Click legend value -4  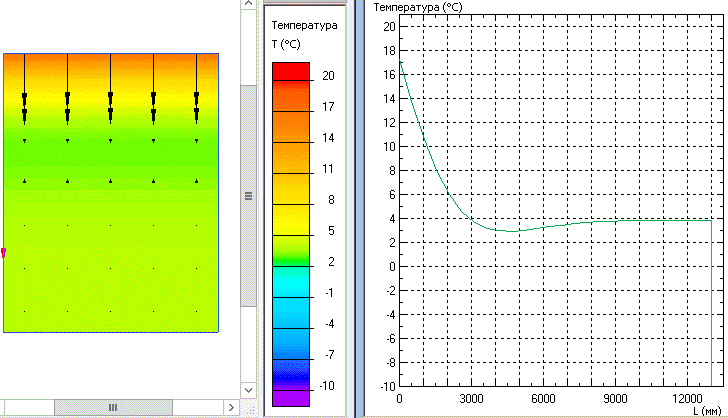pyautogui.click(x=329, y=324)
